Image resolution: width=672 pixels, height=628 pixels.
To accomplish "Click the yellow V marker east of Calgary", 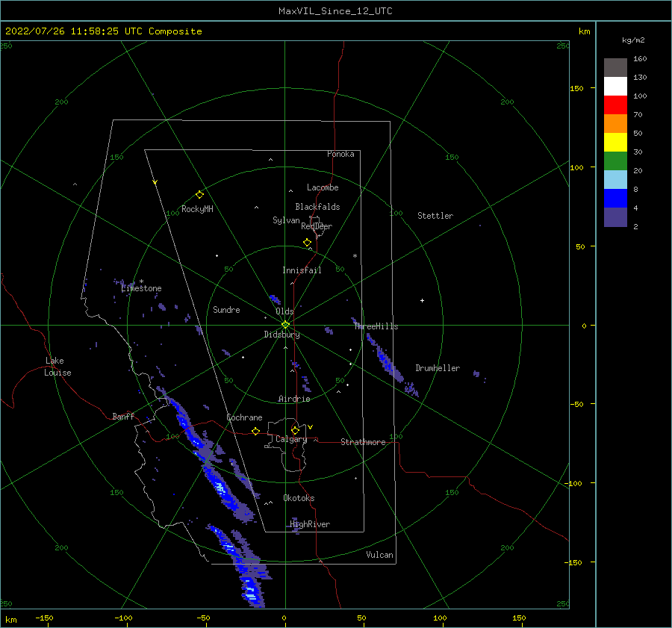I will (x=311, y=427).
